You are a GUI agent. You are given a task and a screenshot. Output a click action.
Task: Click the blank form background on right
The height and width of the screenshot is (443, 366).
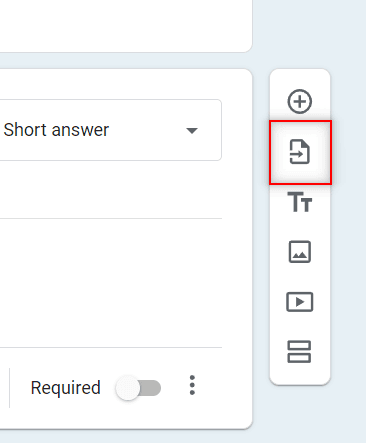pos(348,233)
